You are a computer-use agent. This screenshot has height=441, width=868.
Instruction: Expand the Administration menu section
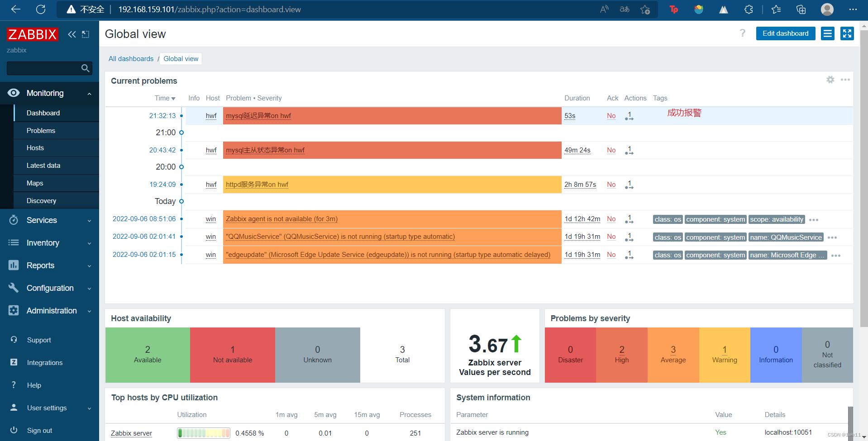coord(49,311)
